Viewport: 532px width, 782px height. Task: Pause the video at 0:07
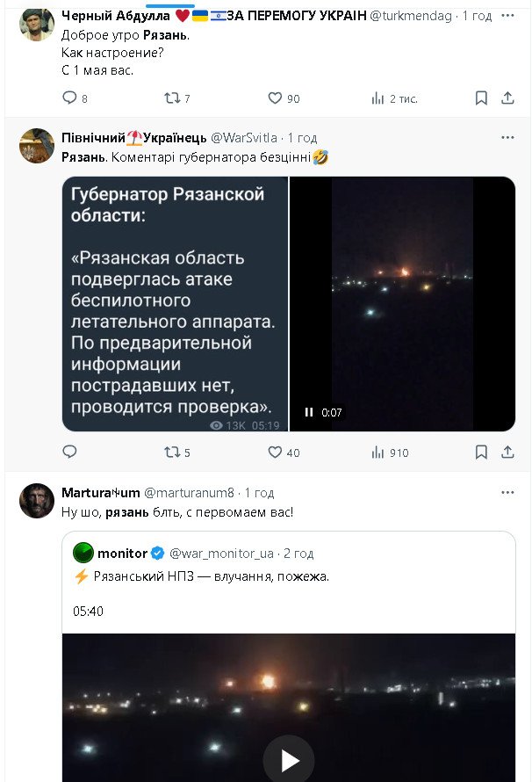[309, 412]
